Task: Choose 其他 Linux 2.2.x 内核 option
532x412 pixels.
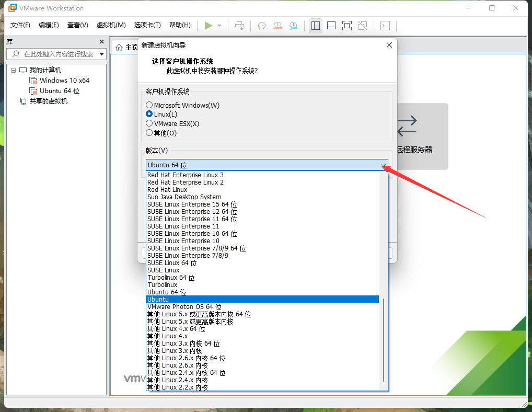Action: tap(263, 387)
